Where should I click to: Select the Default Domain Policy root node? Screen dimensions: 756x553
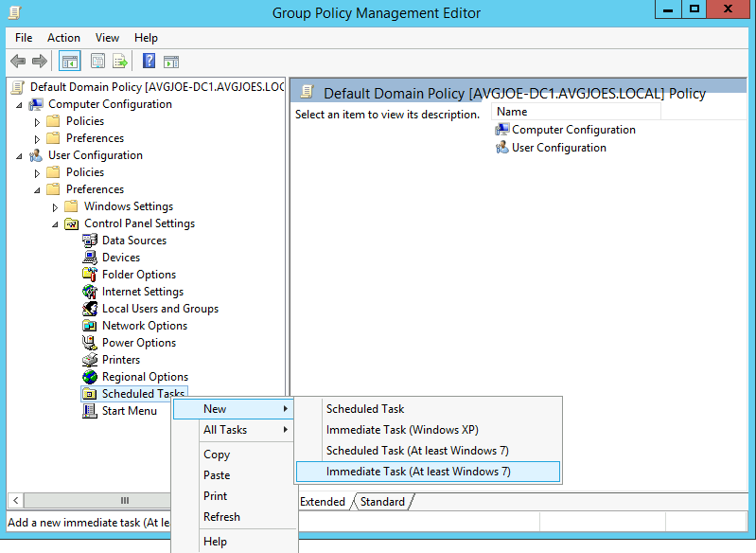coord(157,87)
